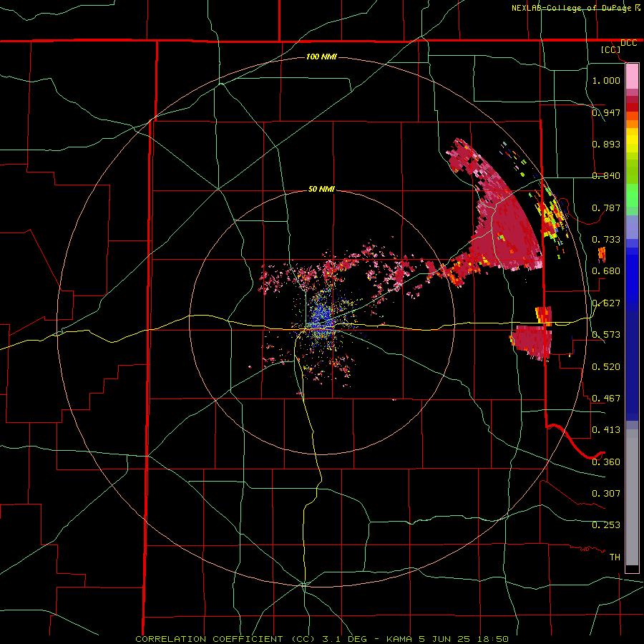Click the [CC] units label
Viewport: 644px width, 644px height.
click(611, 49)
